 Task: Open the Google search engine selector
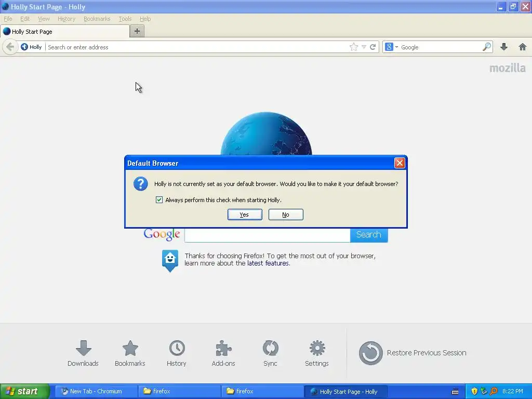tap(391, 47)
